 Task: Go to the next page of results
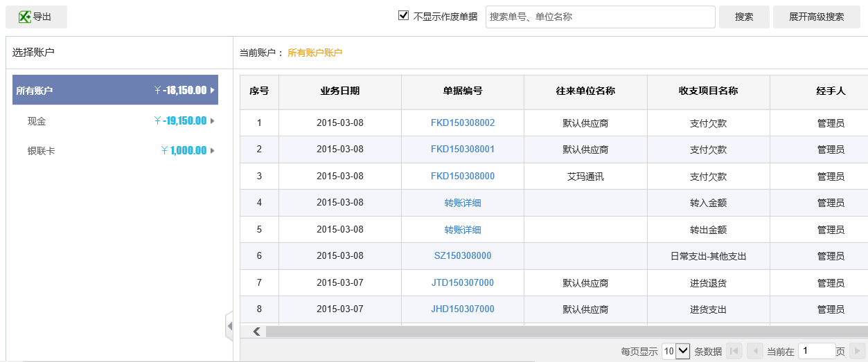[857, 351]
